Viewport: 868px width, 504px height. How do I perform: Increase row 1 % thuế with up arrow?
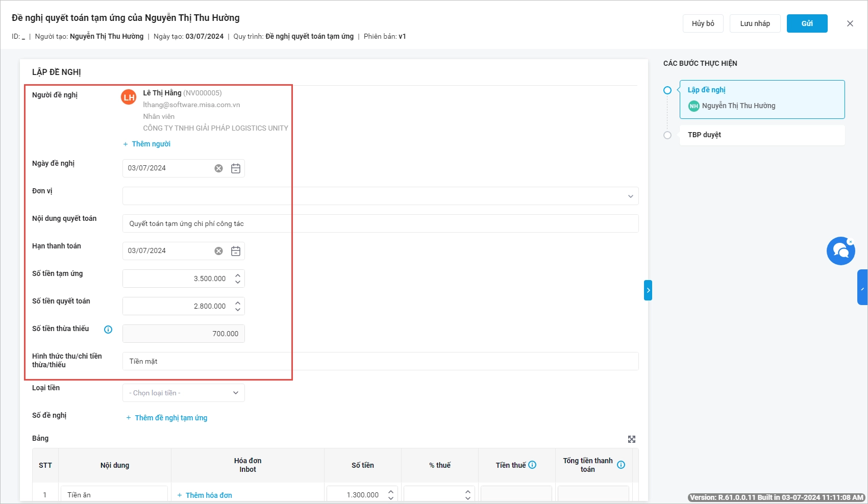point(468,492)
